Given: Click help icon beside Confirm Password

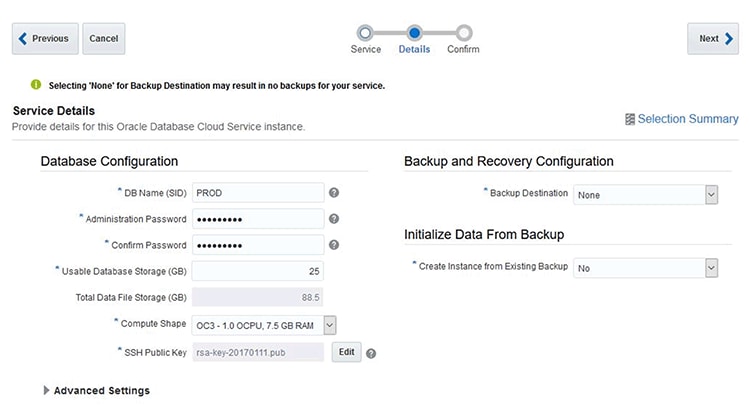Looking at the screenshot, I should [x=334, y=245].
